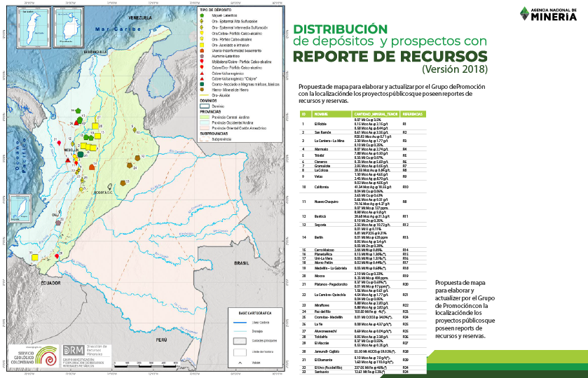
Task: Click the Agencia Nacional de Minería logo
Action: 548,14
